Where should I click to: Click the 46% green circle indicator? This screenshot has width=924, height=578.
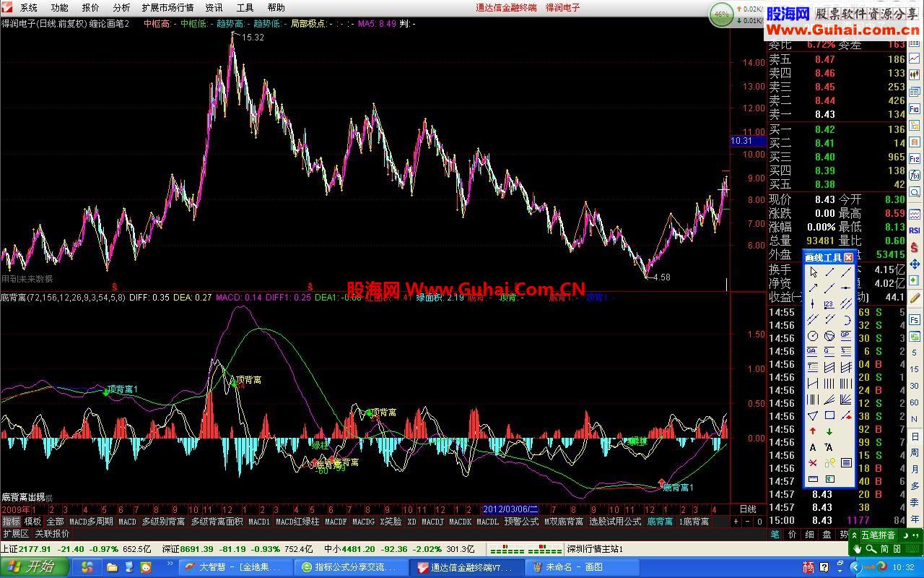[x=720, y=14]
